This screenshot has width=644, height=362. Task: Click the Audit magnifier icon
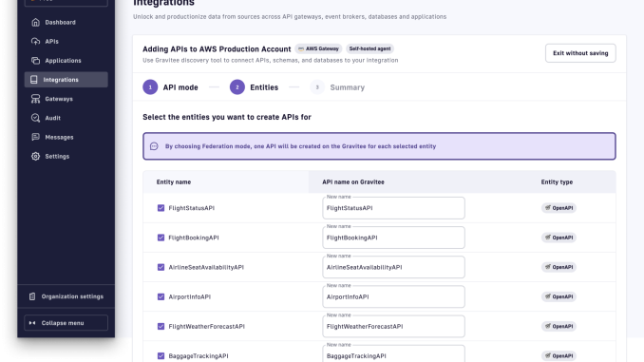coord(36,118)
